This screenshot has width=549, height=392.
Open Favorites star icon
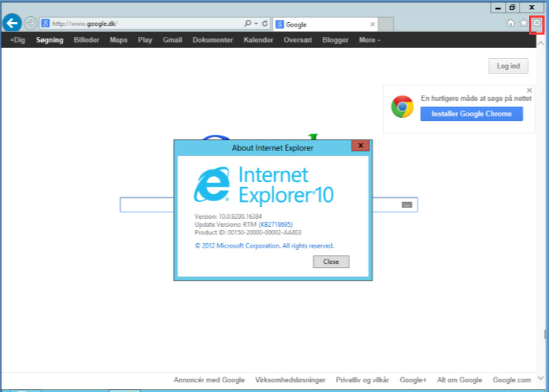523,24
